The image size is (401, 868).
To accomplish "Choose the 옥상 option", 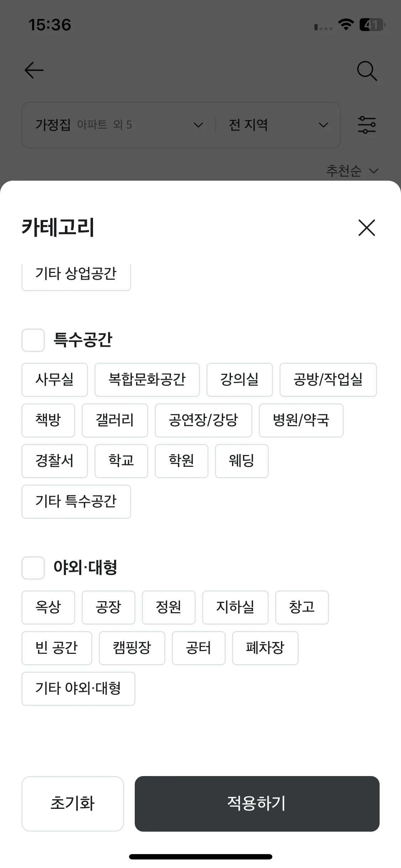I will coord(48,608).
